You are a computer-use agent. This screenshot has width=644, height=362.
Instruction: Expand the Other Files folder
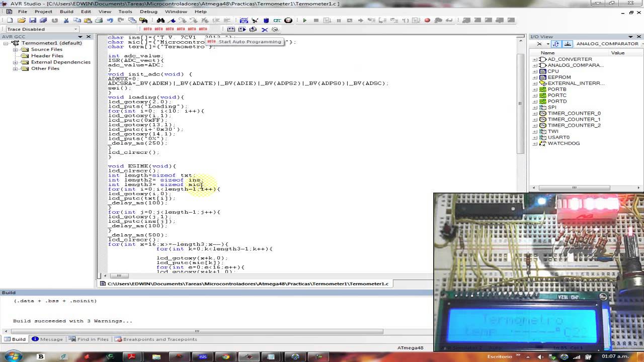(16, 69)
